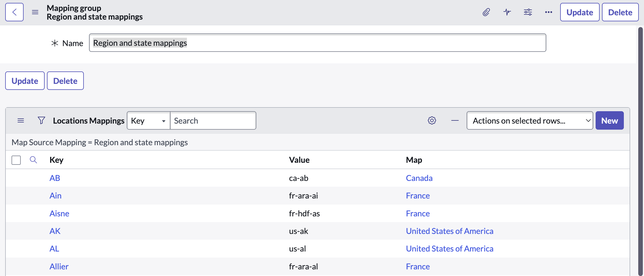644x276 pixels.
Task: Open the Key search field dropdown
Action: coord(148,120)
